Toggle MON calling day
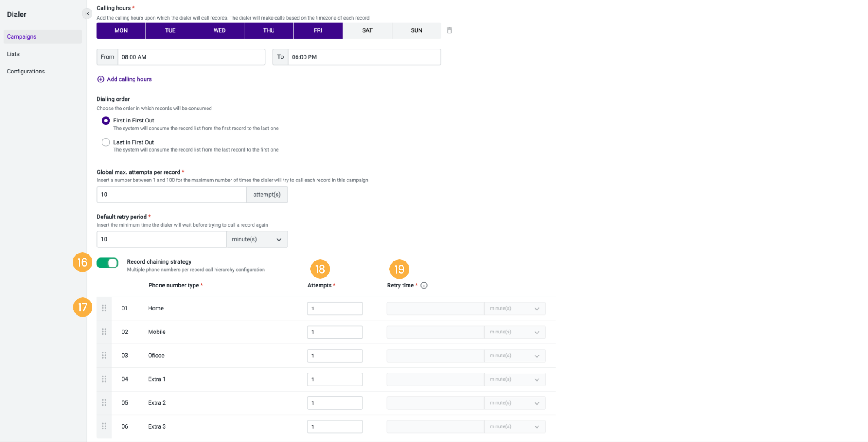This screenshot has width=868, height=442. coord(121,30)
